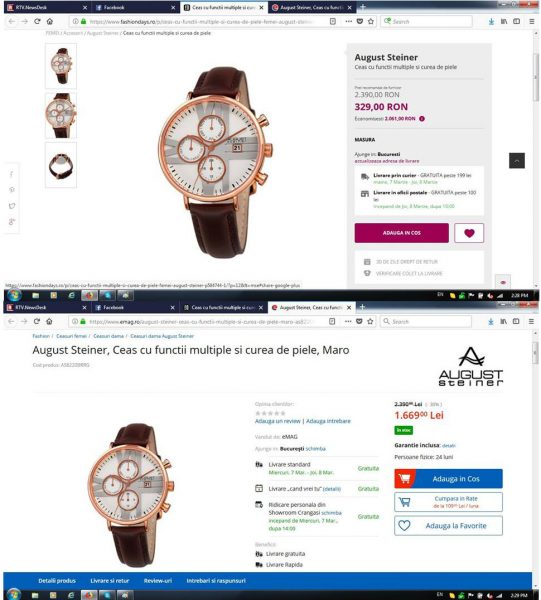This screenshot has height=600, width=541.
Task: Open hamburger menu in the bottom browser window
Action: tap(531, 321)
